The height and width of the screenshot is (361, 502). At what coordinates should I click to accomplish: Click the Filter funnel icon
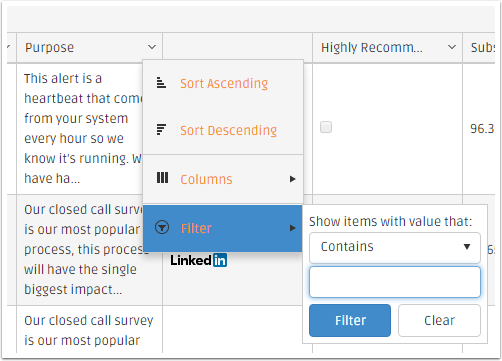point(162,228)
